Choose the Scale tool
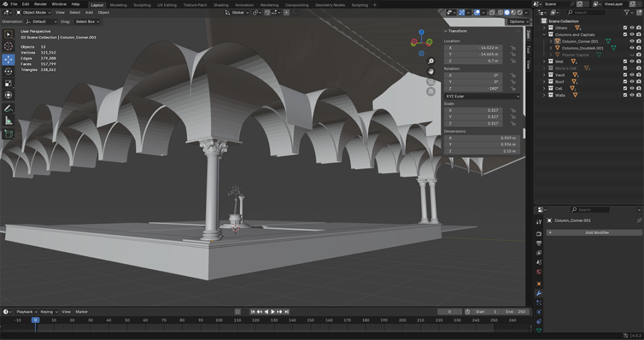The height and width of the screenshot is (340, 644). coord(8,83)
